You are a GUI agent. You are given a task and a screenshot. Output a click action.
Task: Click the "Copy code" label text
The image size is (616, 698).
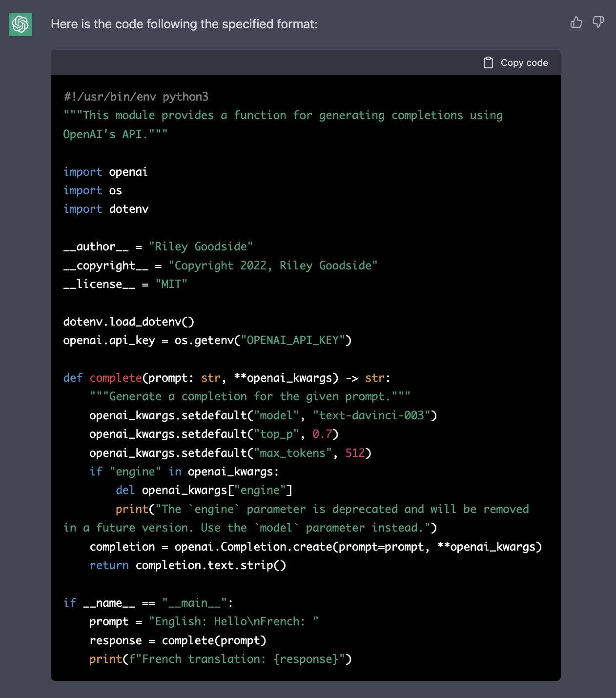pyautogui.click(x=524, y=62)
